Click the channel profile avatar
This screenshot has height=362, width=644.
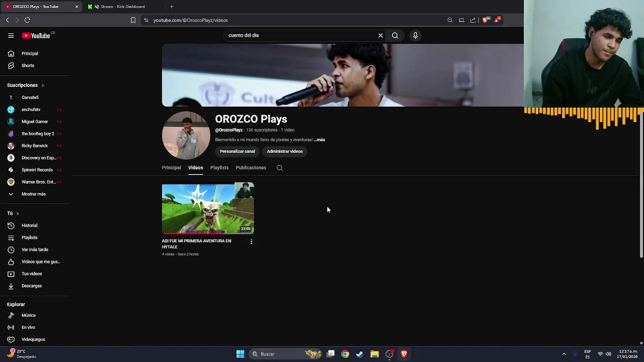coord(186,136)
